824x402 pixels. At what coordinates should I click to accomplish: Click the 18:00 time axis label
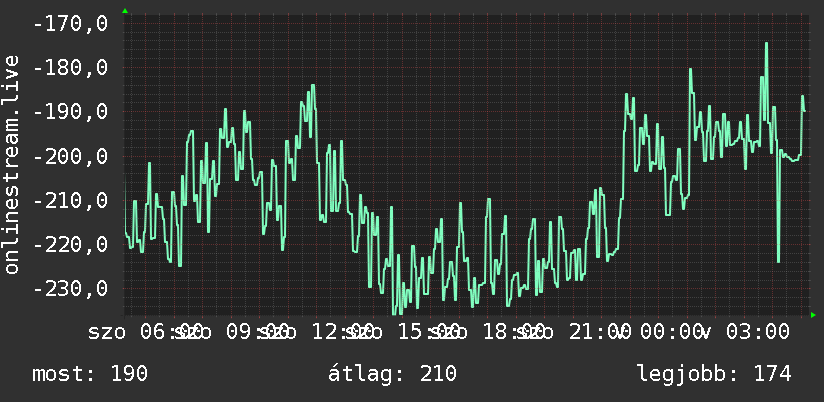click(514, 332)
